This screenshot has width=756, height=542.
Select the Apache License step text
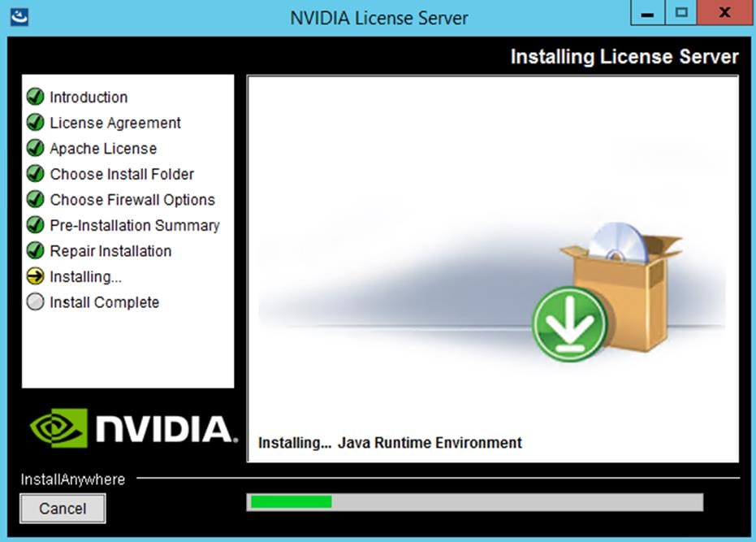click(x=103, y=148)
